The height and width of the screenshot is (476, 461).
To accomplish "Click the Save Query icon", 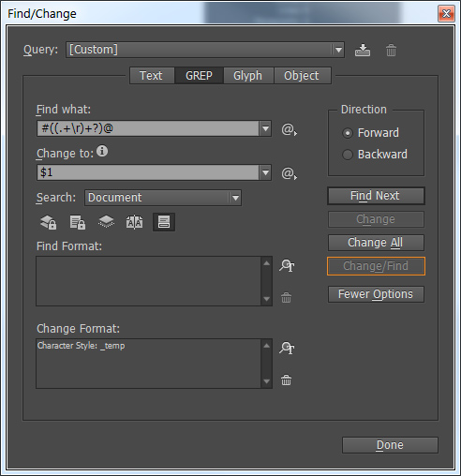I will (x=363, y=50).
